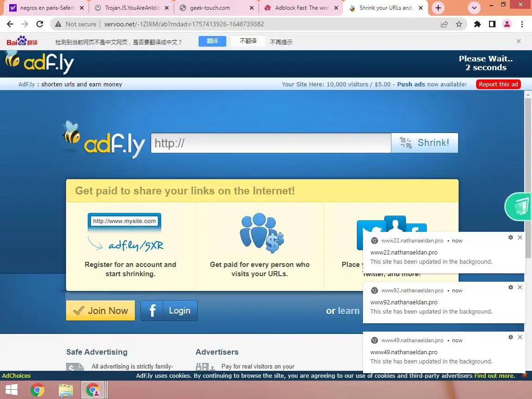
Task: Click the adf.ly logo in top banner
Action: [x=40, y=62]
